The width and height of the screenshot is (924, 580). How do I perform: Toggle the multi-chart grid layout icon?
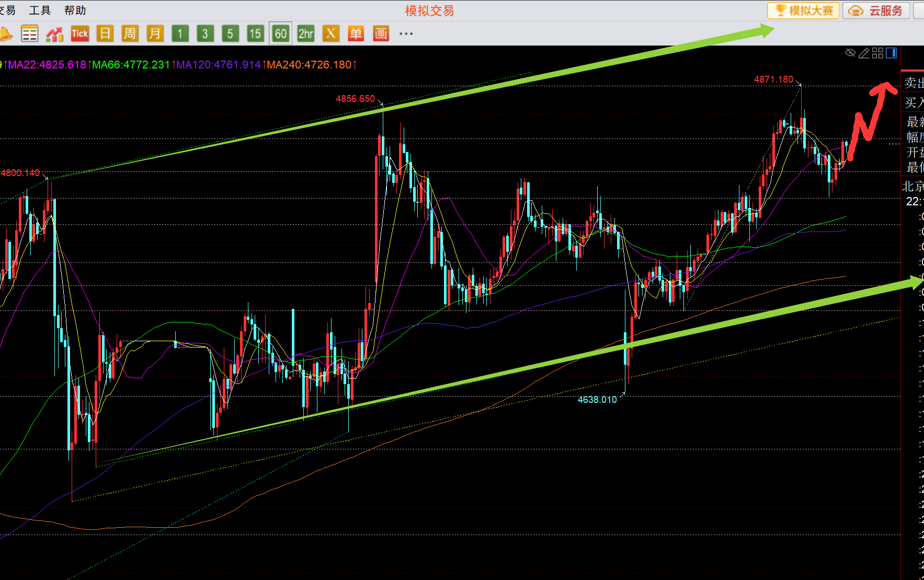tap(877, 53)
